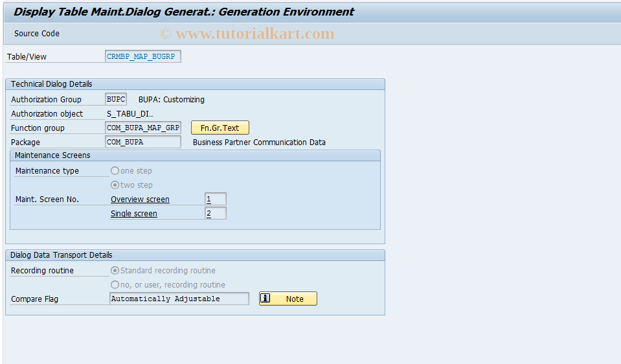
Task: Click the Recording routine label
Action: (42, 271)
